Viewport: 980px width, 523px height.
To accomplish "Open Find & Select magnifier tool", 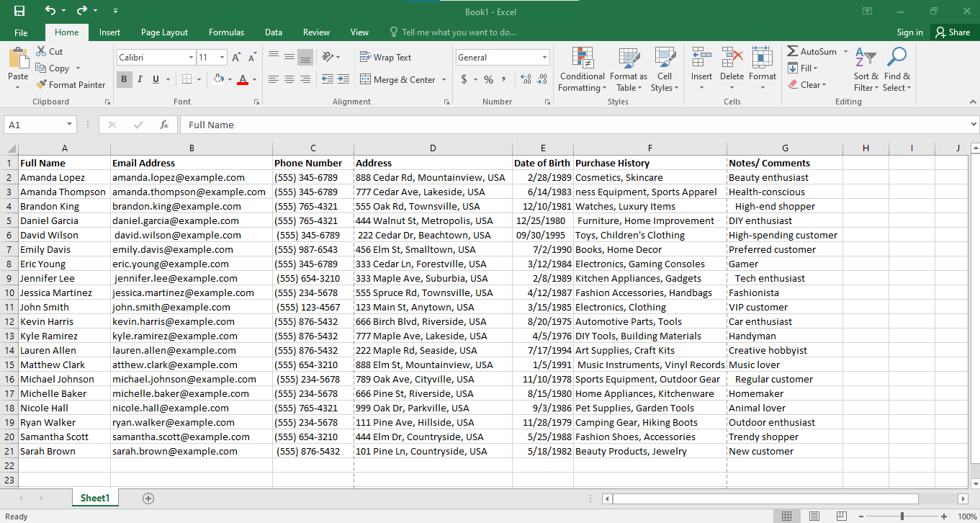I will pos(896,70).
